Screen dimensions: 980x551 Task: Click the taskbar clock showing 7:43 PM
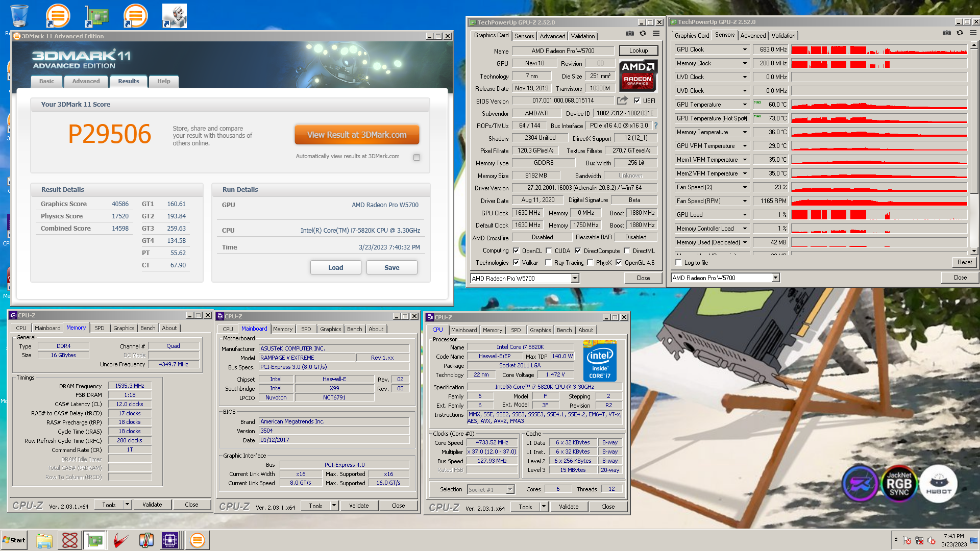pyautogui.click(x=953, y=540)
